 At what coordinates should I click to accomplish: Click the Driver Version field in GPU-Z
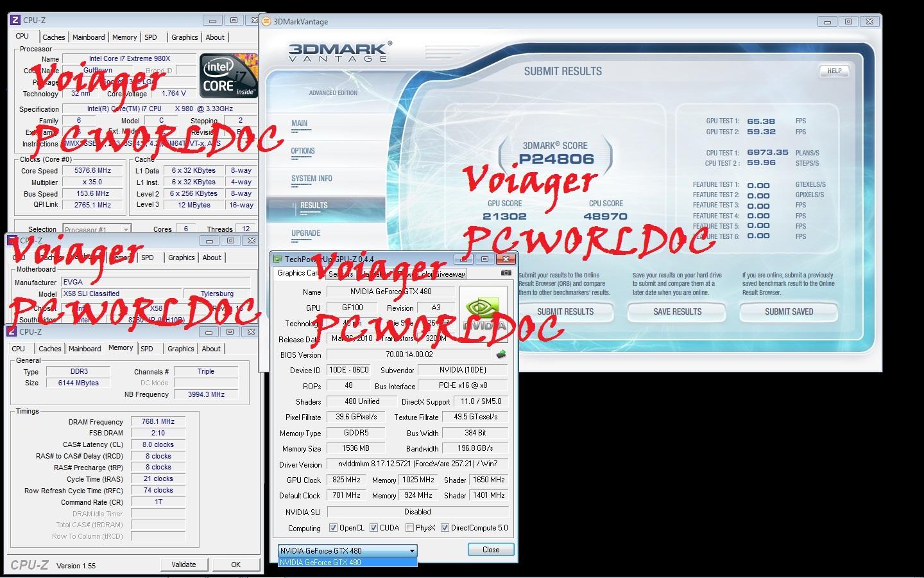tap(418, 464)
